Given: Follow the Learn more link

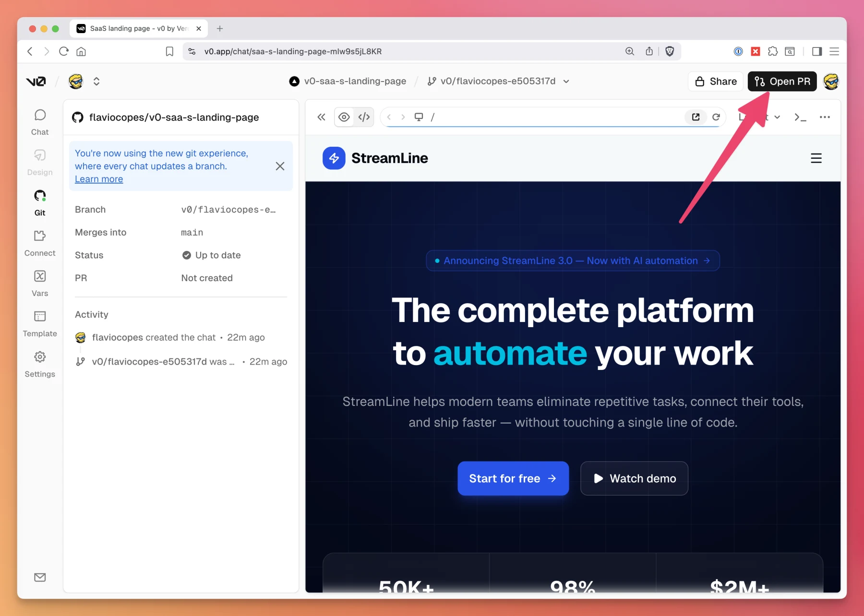Looking at the screenshot, I should 99,179.
